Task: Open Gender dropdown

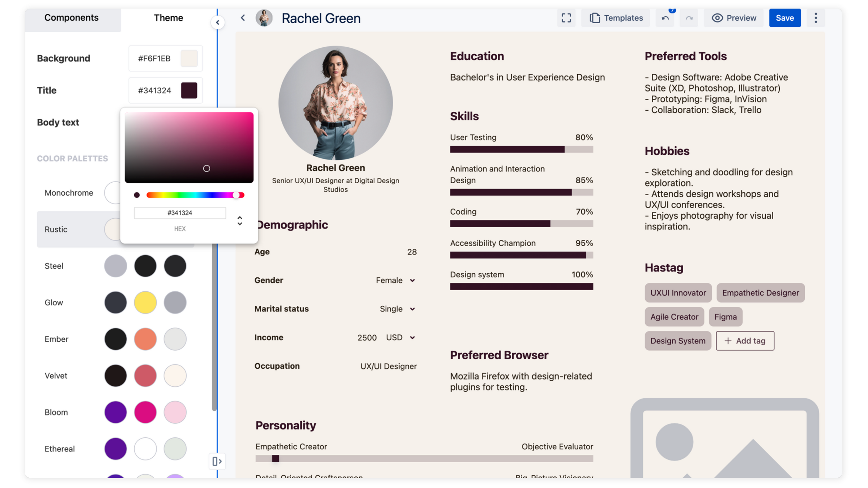Action: tap(396, 280)
